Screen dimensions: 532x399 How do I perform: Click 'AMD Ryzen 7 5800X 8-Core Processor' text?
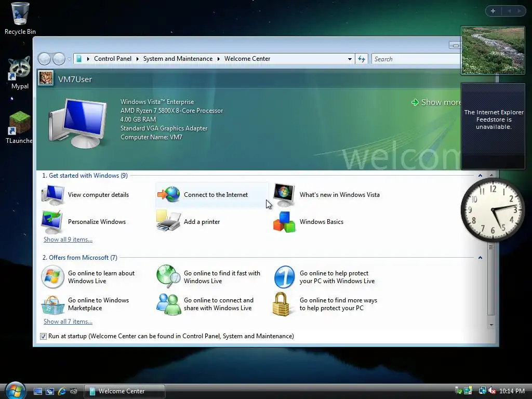point(171,111)
